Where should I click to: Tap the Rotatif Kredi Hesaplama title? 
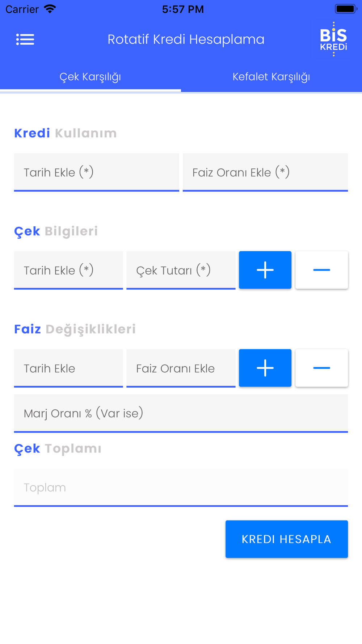[x=186, y=39]
